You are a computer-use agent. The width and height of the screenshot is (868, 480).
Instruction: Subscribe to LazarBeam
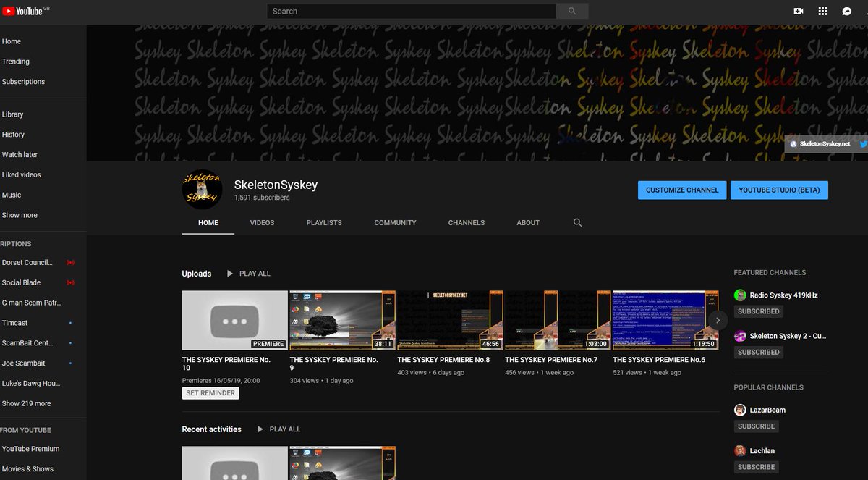pos(757,426)
